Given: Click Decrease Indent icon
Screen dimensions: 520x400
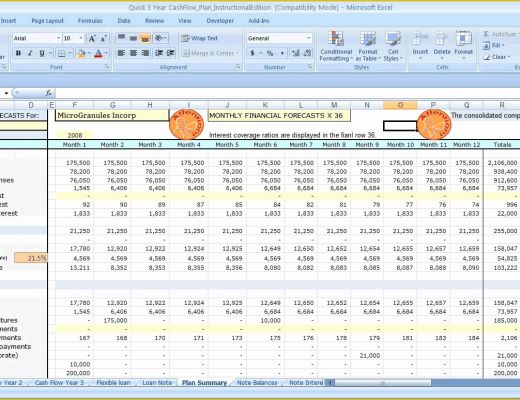Looking at the screenshot, I should coord(159,53).
